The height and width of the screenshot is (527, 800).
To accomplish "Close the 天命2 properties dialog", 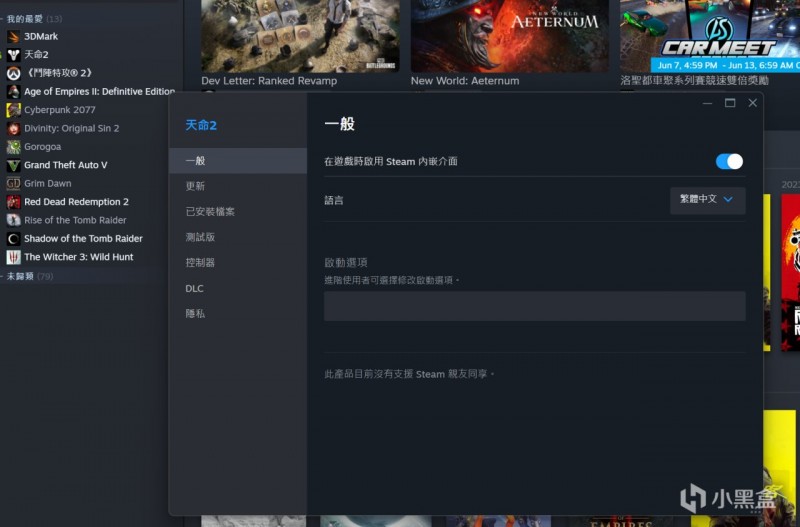I will pyautogui.click(x=753, y=103).
